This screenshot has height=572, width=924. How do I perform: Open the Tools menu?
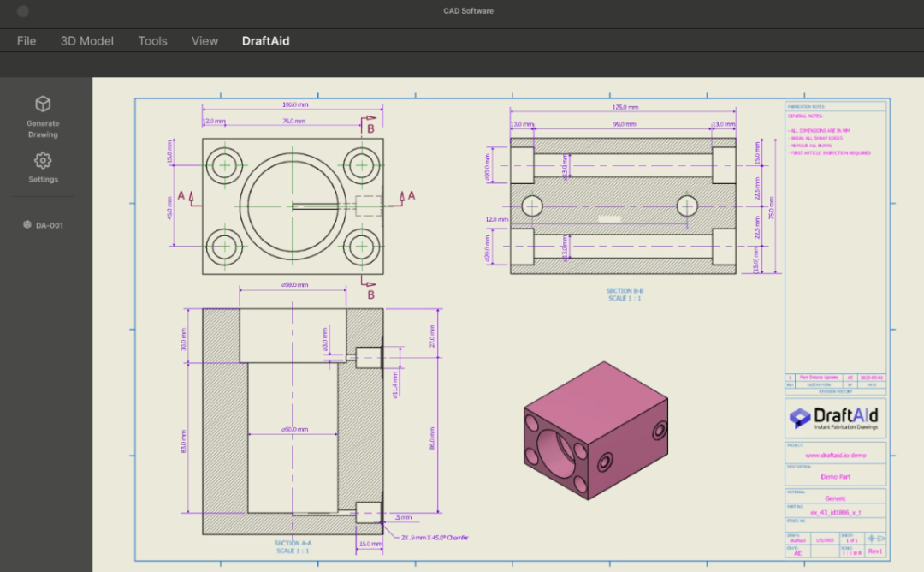[x=152, y=41]
